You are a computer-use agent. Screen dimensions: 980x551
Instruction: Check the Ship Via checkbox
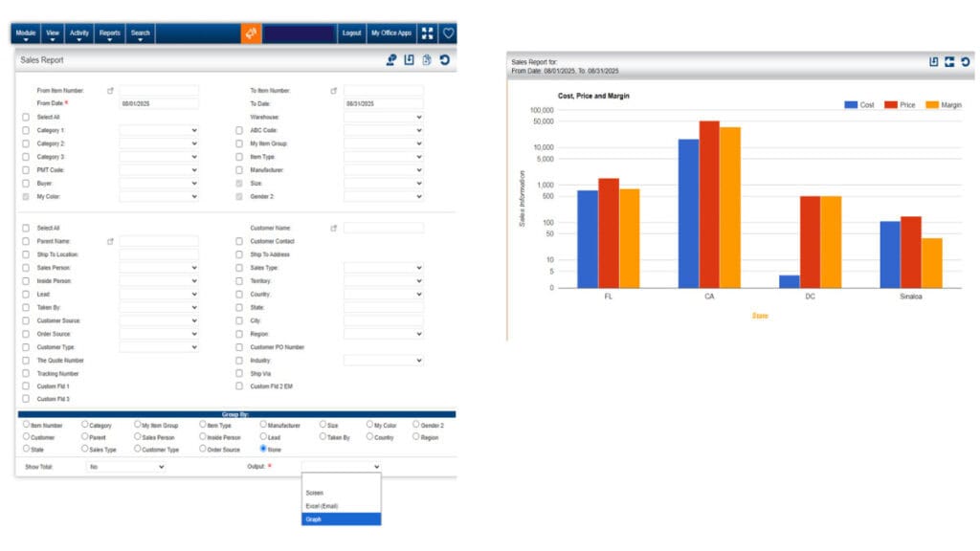click(x=238, y=374)
